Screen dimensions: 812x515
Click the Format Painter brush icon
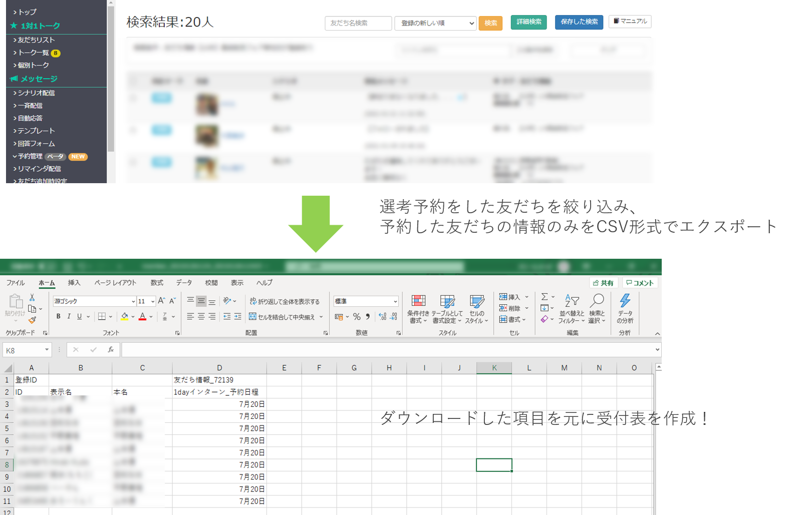(x=32, y=320)
